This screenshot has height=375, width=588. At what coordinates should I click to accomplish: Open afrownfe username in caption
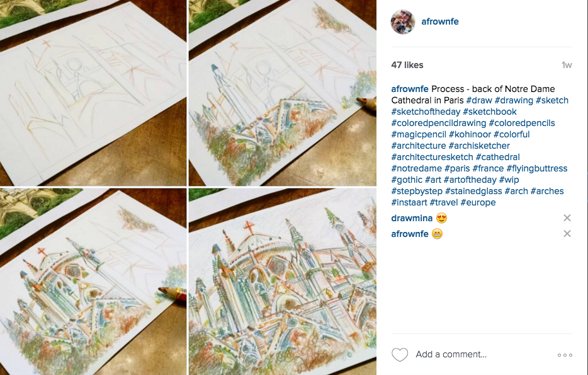coord(409,89)
